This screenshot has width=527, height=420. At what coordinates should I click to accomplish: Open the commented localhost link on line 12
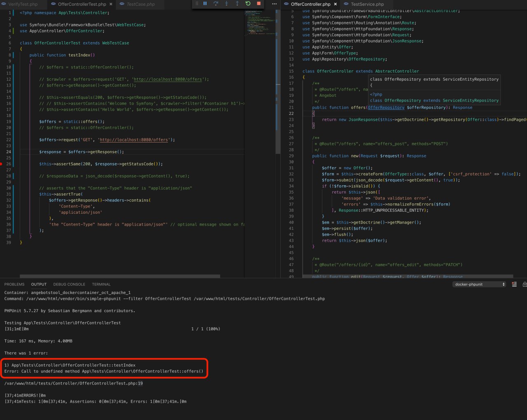(168, 79)
